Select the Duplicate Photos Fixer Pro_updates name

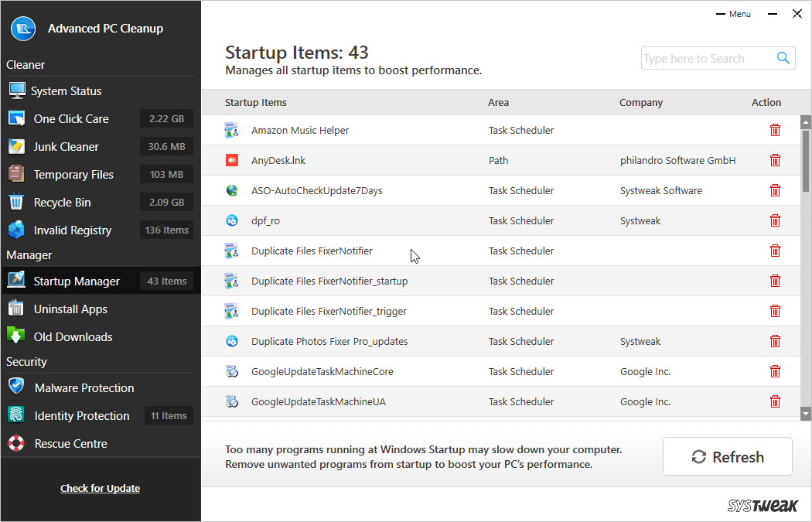(329, 341)
